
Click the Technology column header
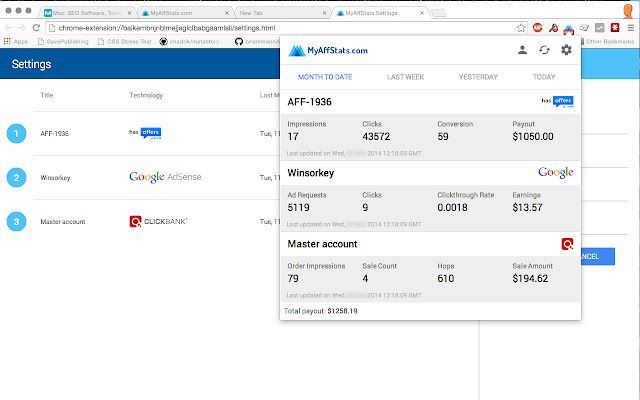click(146, 95)
